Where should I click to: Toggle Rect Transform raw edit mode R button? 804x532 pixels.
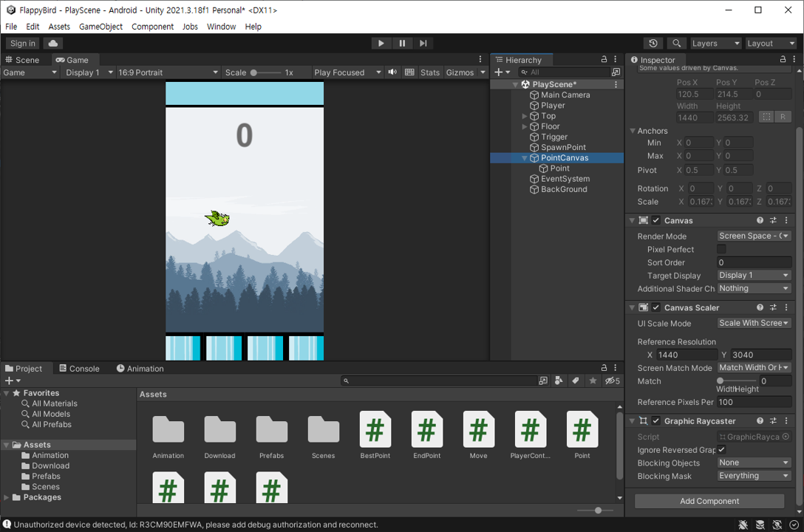point(783,117)
